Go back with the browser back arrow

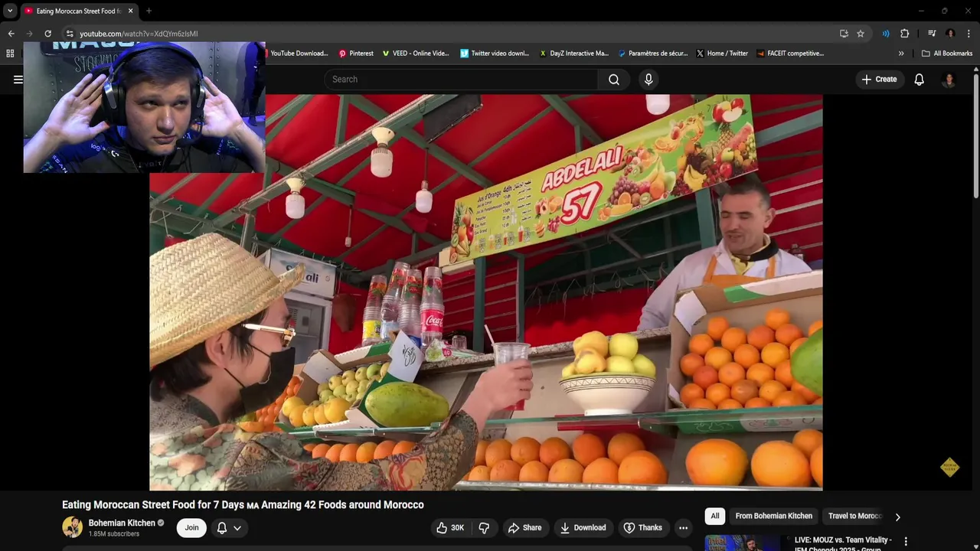coord(11,34)
